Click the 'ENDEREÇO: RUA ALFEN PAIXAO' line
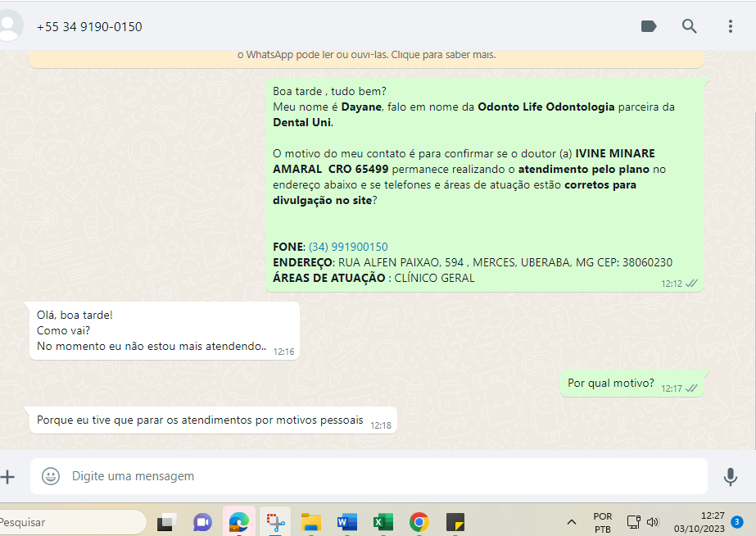The height and width of the screenshot is (536, 756). coord(473,262)
